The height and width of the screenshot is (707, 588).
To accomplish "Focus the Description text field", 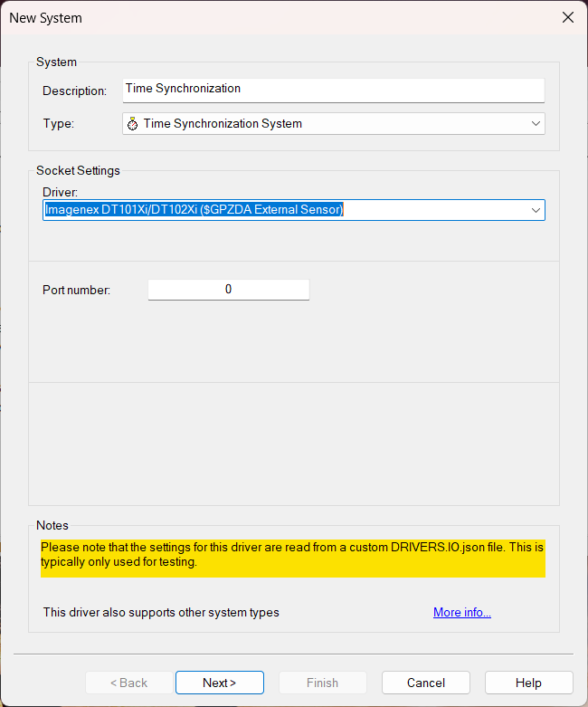I will (x=333, y=90).
